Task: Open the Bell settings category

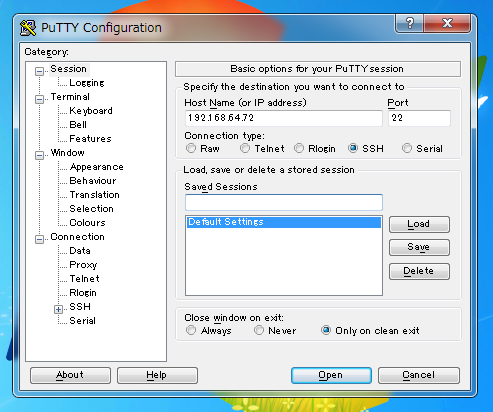Action: [x=78, y=125]
